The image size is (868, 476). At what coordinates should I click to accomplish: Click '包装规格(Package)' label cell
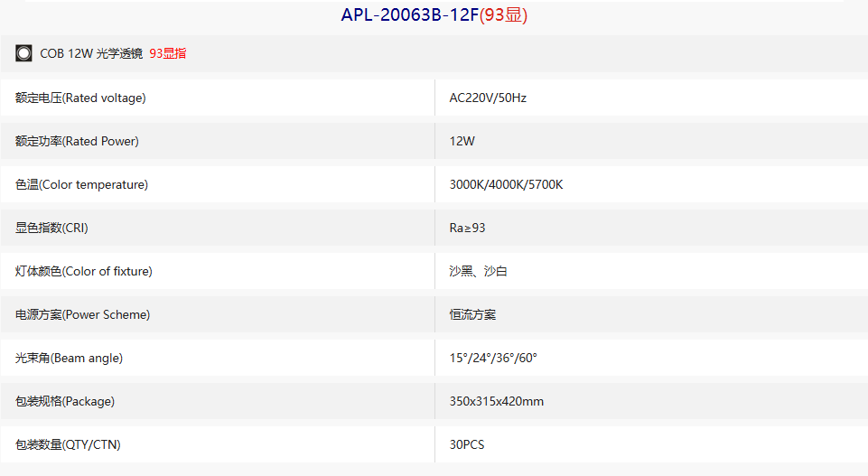coord(218,401)
